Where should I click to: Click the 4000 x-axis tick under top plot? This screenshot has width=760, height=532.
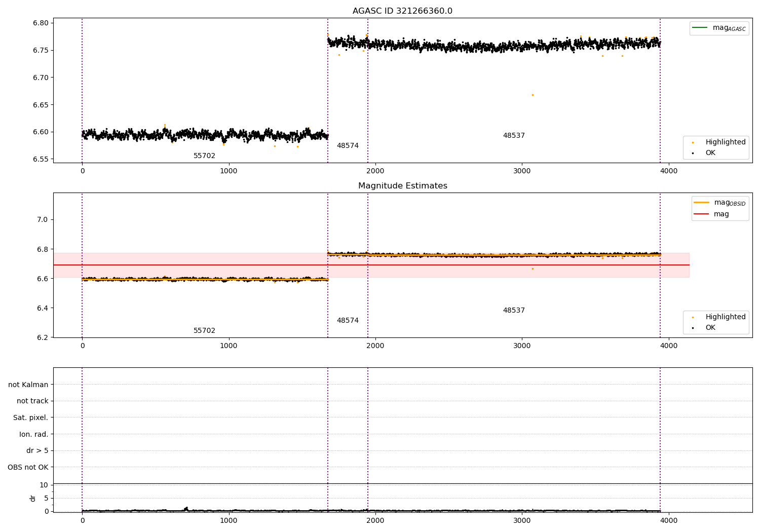pyautogui.click(x=669, y=171)
